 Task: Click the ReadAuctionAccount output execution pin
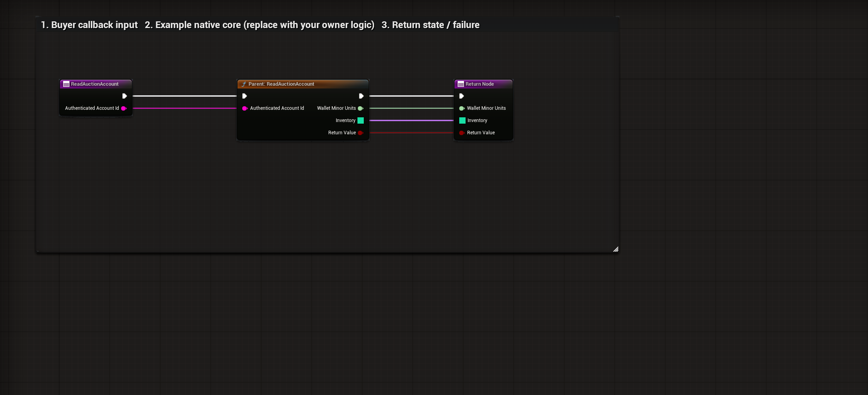[124, 96]
